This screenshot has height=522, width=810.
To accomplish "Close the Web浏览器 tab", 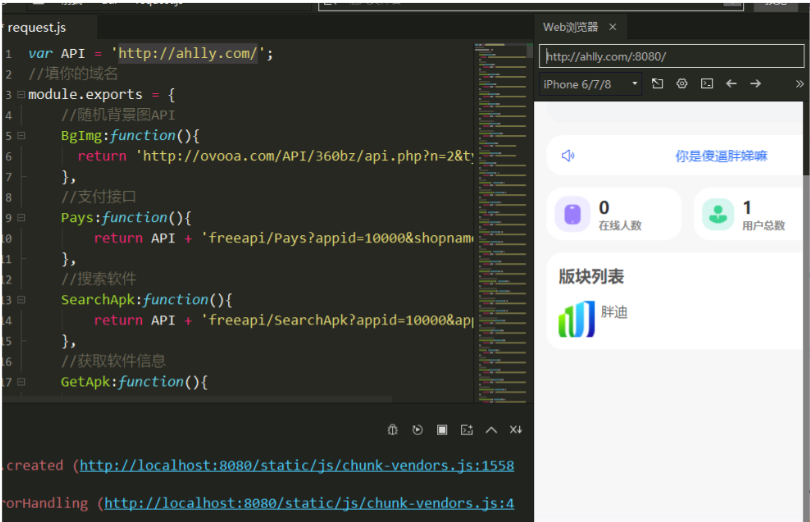I will click(613, 27).
